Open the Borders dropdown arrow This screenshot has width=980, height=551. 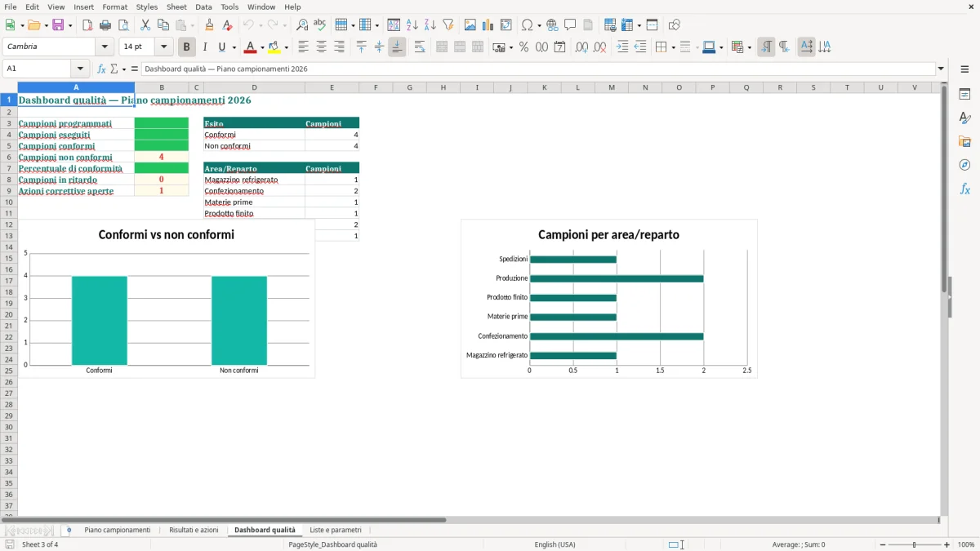coord(672,47)
